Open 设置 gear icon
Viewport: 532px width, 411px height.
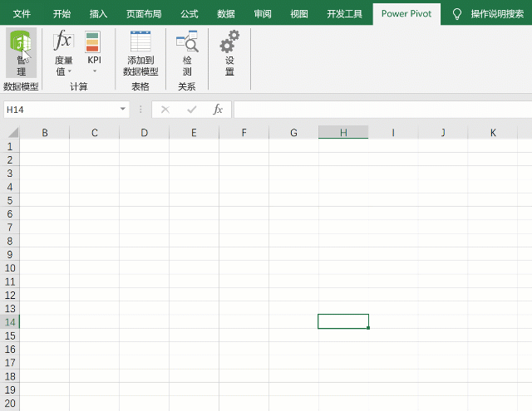(x=229, y=42)
